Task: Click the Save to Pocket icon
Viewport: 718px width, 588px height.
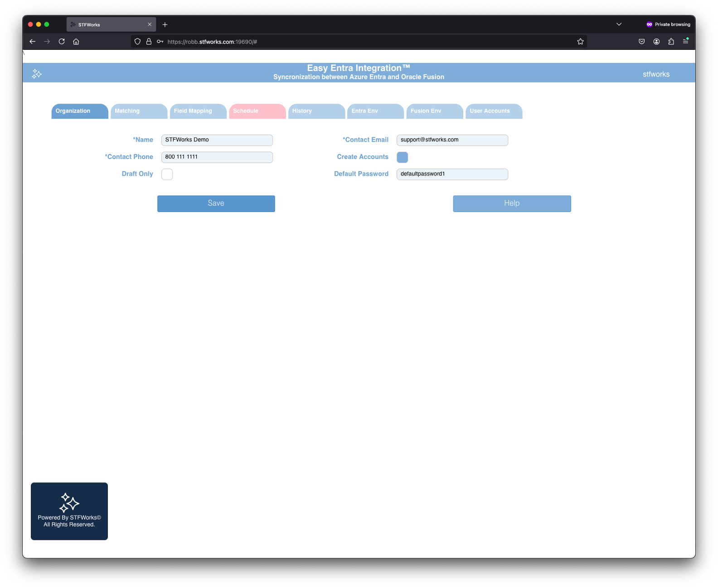Action: (641, 42)
